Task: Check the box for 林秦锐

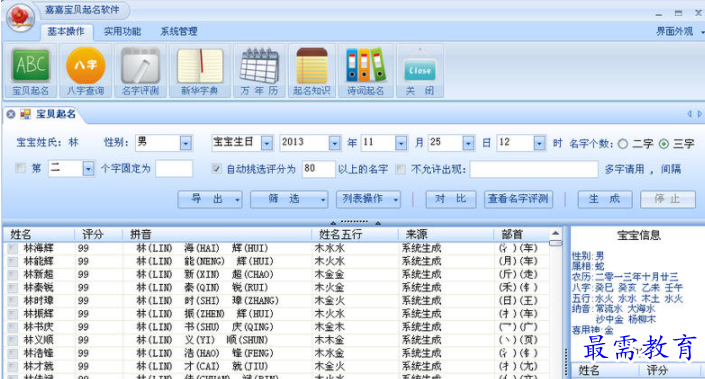Action: (x=13, y=288)
